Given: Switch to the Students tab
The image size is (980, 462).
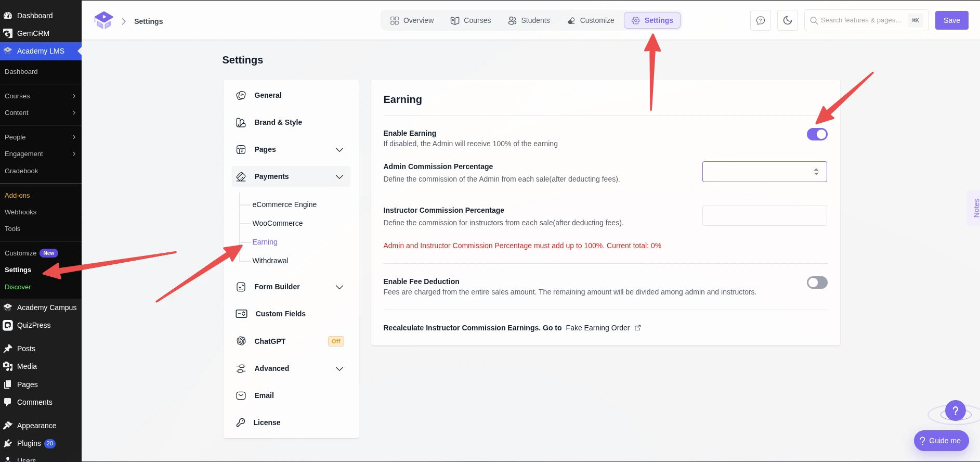Looking at the screenshot, I should 529,20.
